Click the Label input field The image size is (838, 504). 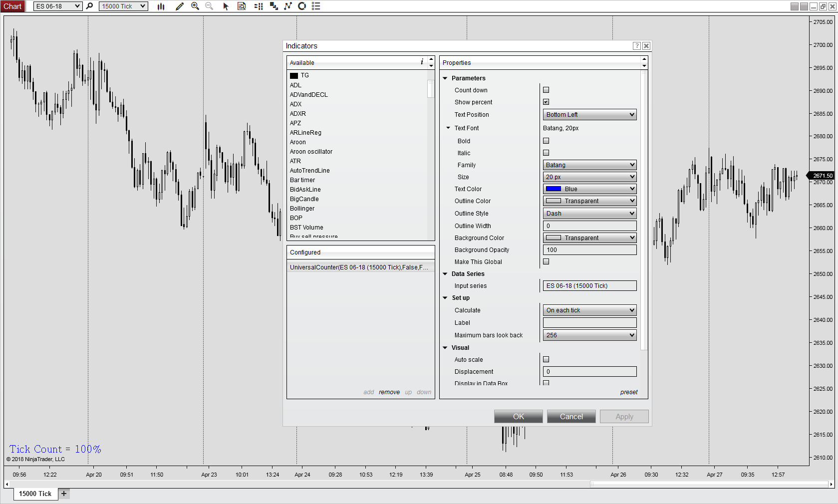(589, 323)
